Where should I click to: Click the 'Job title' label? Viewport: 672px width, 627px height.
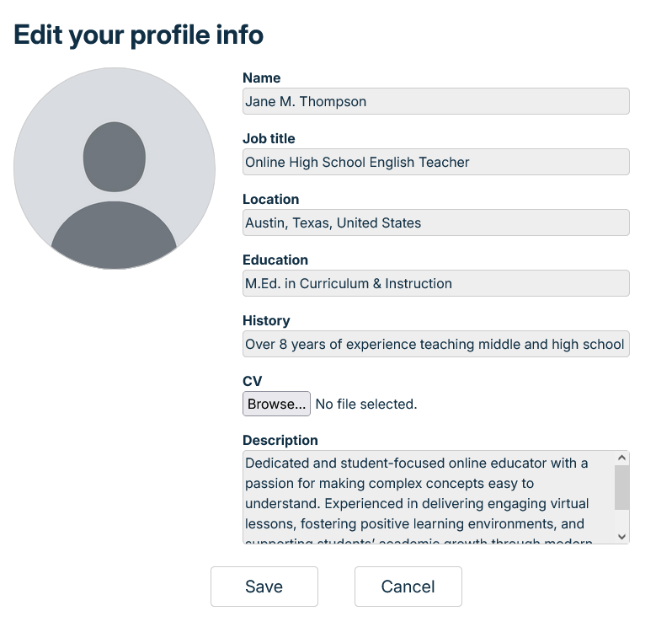click(269, 138)
